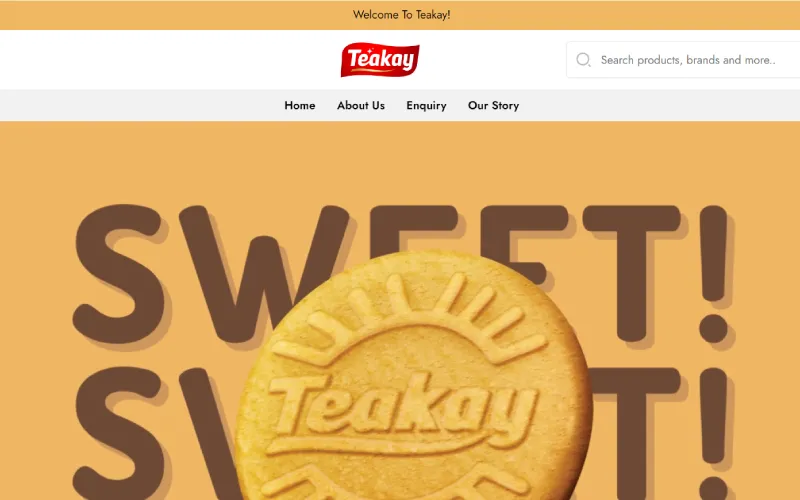Click the large letter S of top SWEET!

click(x=120, y=273)
